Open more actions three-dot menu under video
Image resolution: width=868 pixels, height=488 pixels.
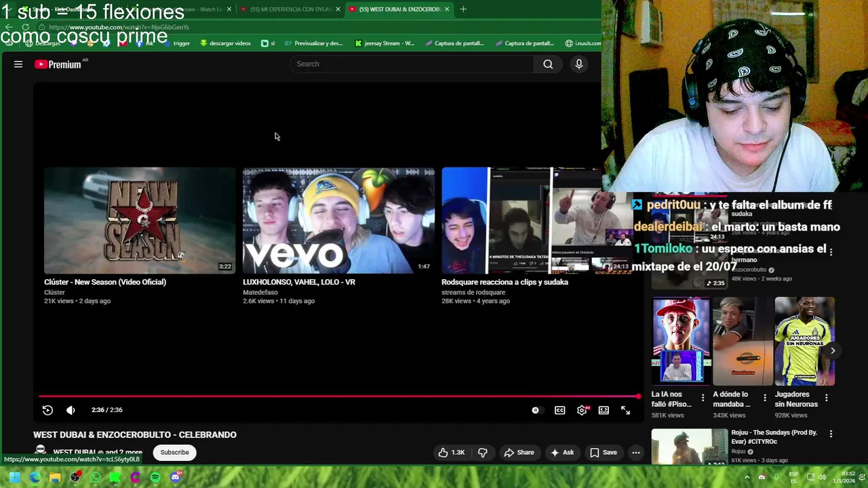(636, 453)
